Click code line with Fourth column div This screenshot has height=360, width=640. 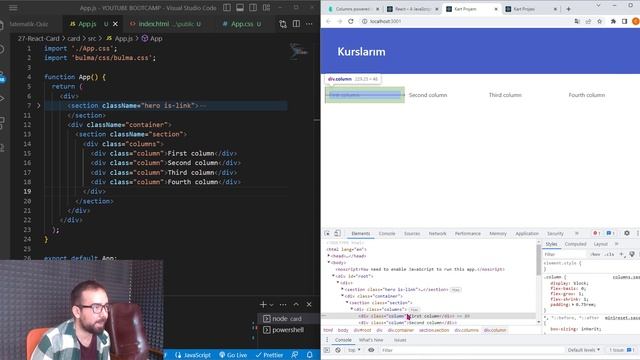click(x=165, y=182)
